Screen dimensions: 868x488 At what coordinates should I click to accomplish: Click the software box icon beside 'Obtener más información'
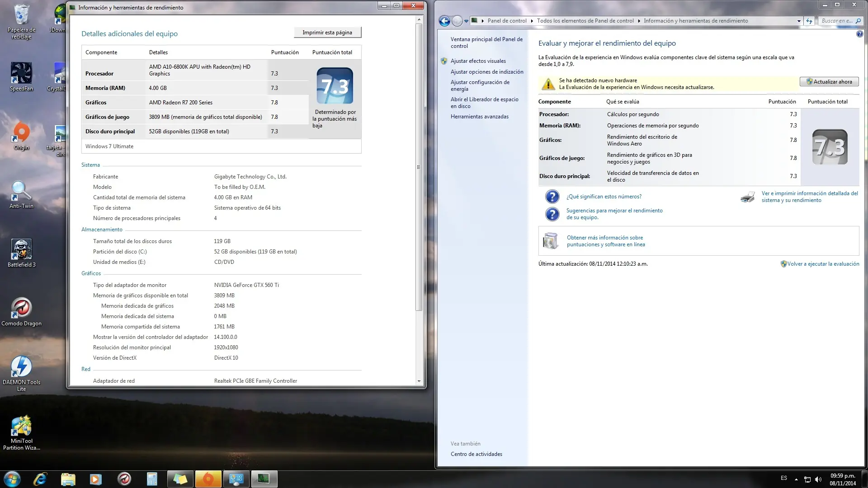[x=551, y=241]
